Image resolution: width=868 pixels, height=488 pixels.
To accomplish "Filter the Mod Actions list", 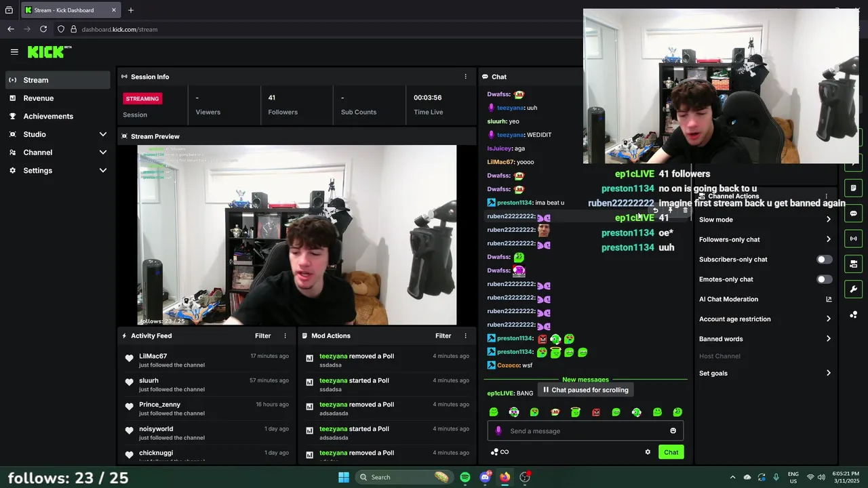I will pyautogui.click(x=443, y=335).
